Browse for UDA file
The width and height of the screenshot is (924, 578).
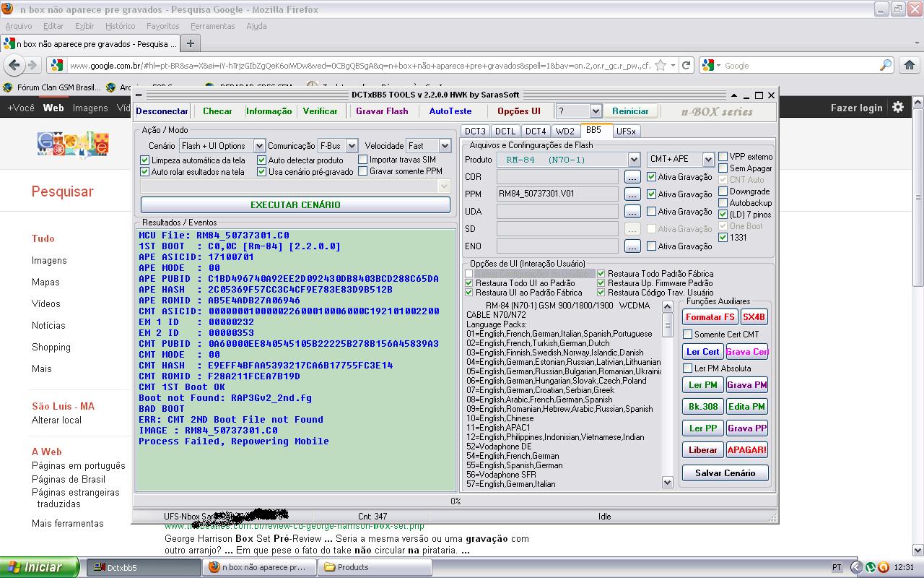click(x=632, y=211)
